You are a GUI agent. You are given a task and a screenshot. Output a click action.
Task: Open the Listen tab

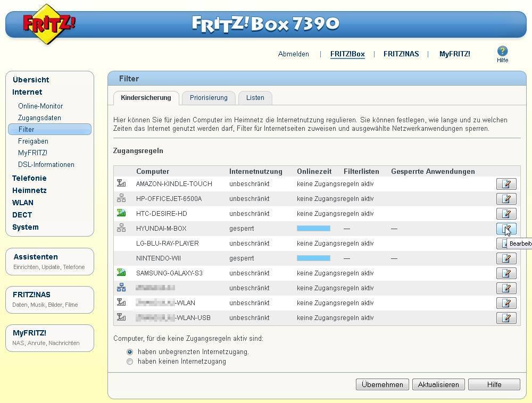point(255,98)
